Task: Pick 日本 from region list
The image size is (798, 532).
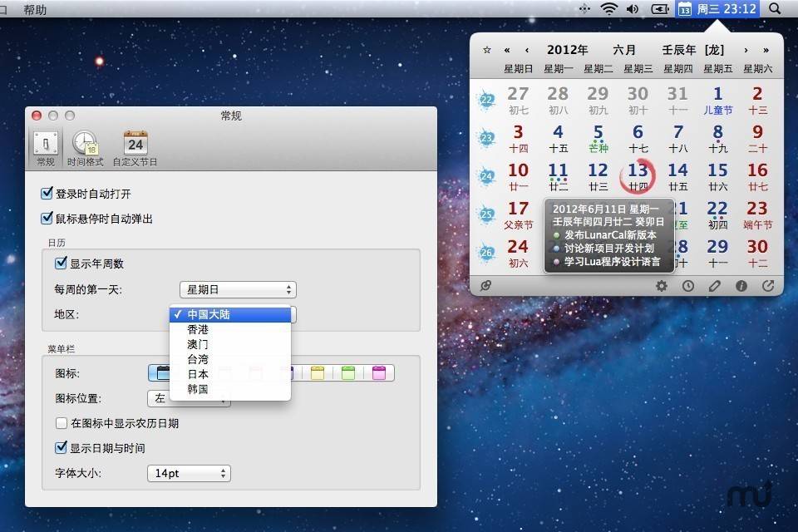Action: [230, 374]
